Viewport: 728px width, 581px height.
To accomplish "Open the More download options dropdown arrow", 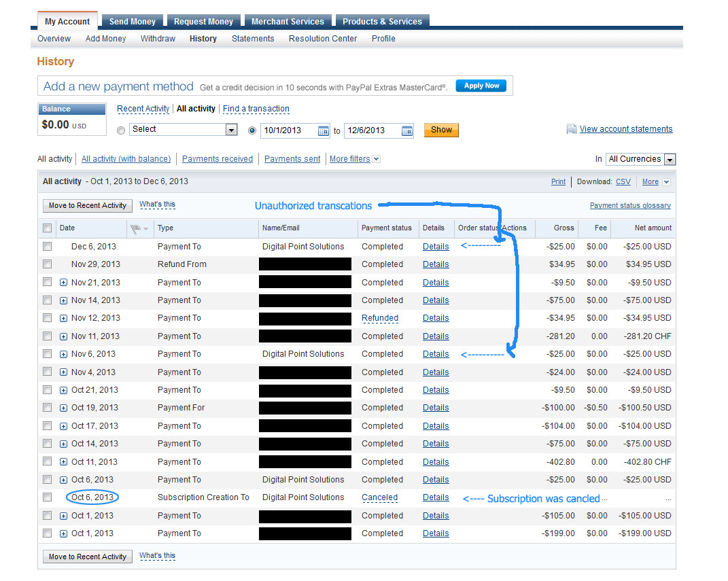I will pyautogui.click(x=666, y=182).
